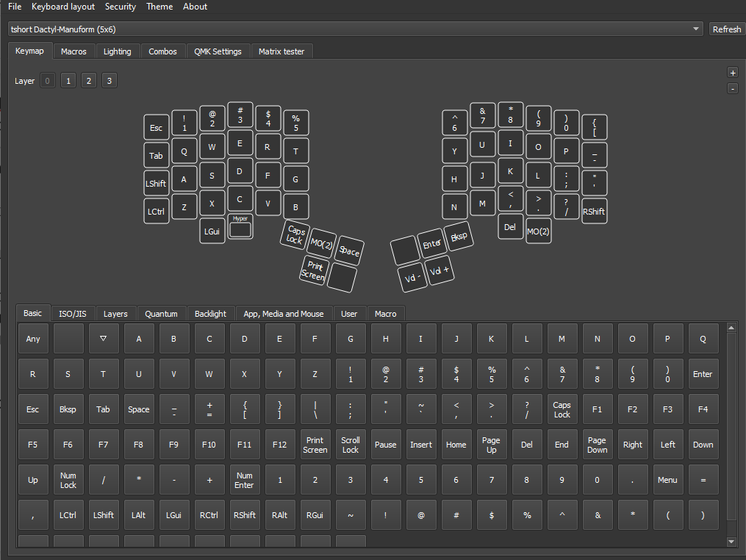Viewport: 746px width, 560px height.
Task: Pick the Num Enter keycode
Action: click(x=244, y=480)
